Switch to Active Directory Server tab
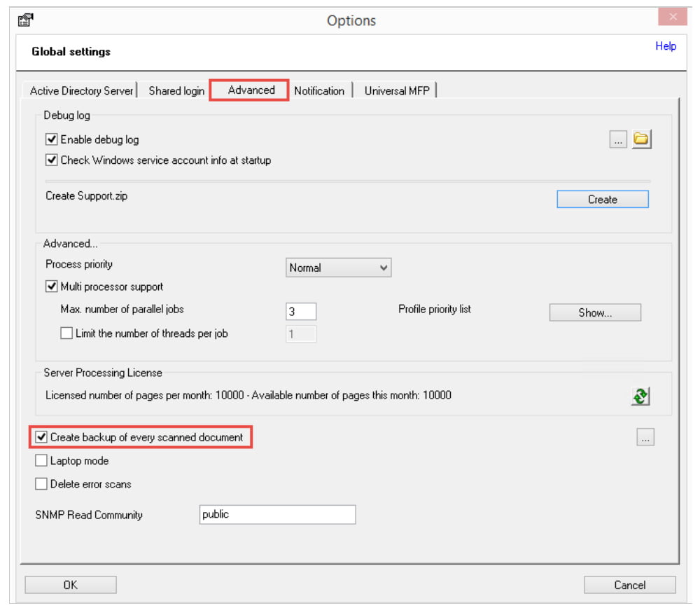 pos(81,90)
